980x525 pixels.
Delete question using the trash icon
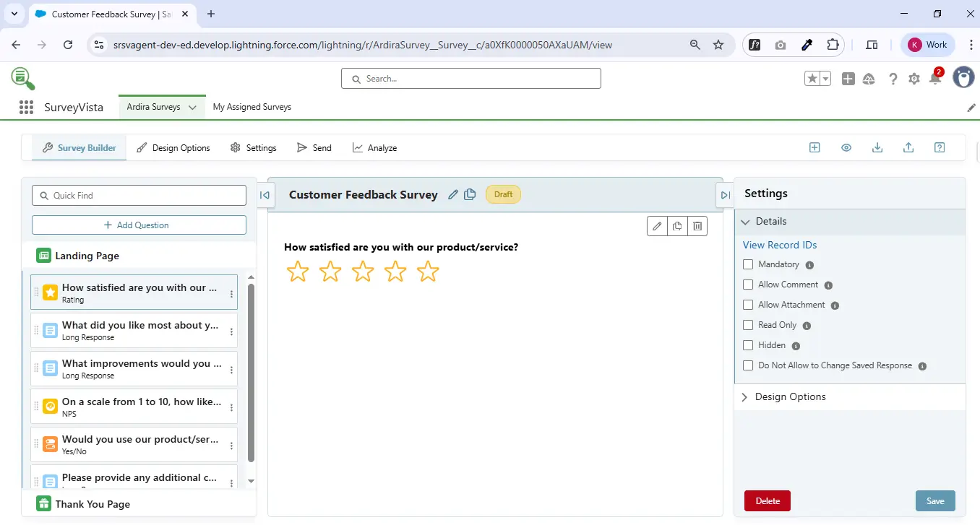697,226
